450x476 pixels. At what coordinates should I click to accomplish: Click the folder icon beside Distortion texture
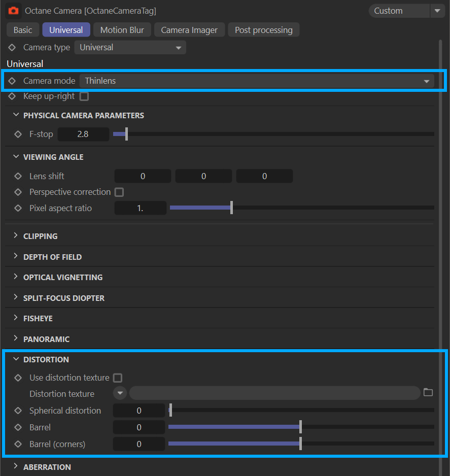coord(428,392)
